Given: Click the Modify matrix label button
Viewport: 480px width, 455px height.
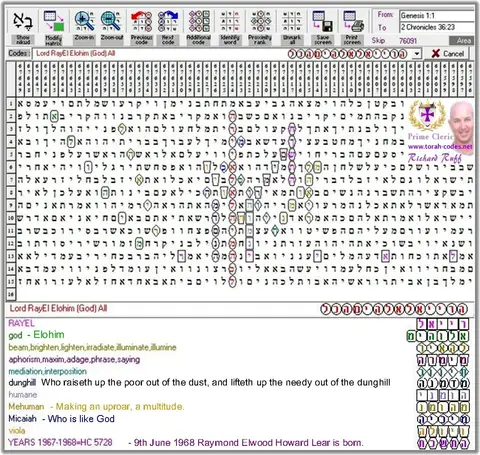Looking at the screenshot, I should tap(54, 40).
